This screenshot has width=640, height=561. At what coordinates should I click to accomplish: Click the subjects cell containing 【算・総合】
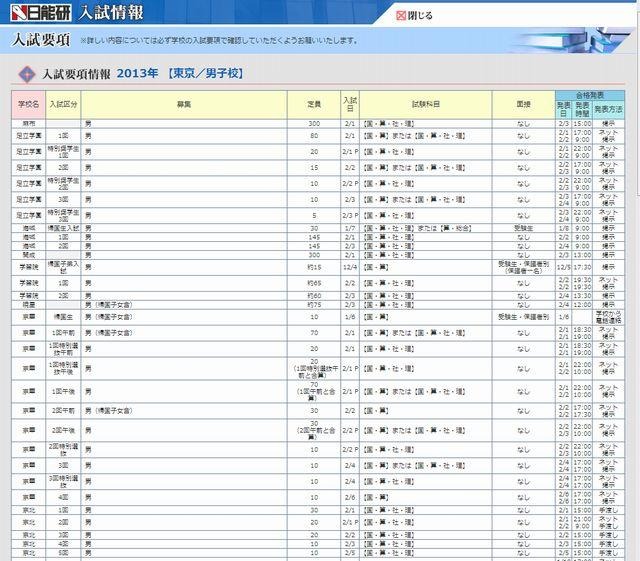426,228
